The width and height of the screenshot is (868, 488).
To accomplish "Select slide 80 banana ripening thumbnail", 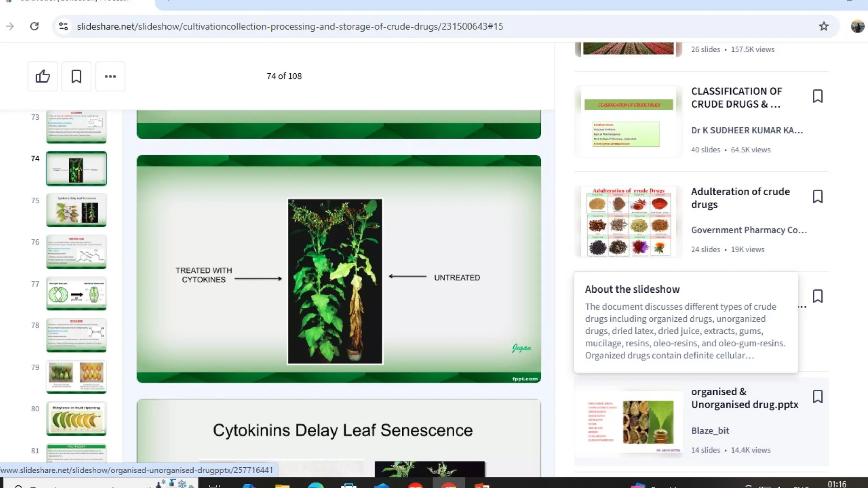I will (x=76, y=419).
